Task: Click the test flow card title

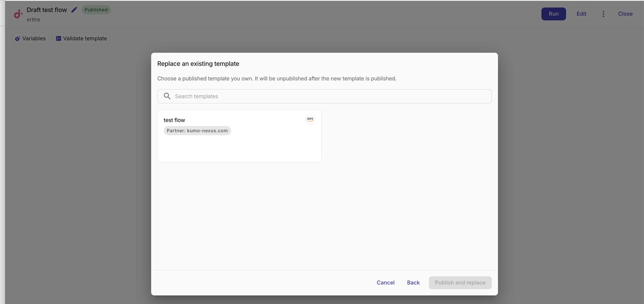Action: pyautogui.click(x=174, y=120)
